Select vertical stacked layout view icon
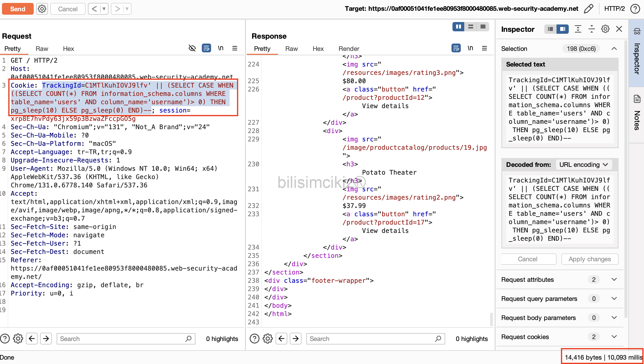This screenshot has width=644, height=364. point(471,26)
